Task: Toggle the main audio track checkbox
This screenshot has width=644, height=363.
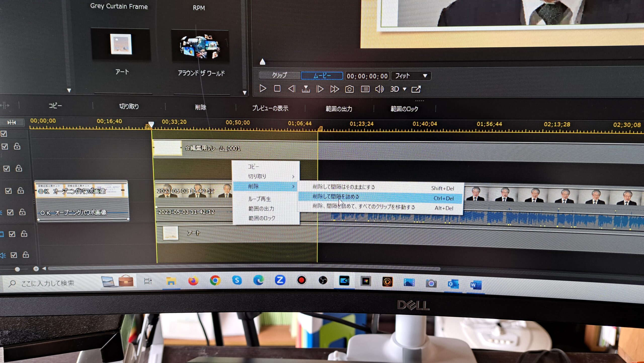Action: [x=10, y=212]
